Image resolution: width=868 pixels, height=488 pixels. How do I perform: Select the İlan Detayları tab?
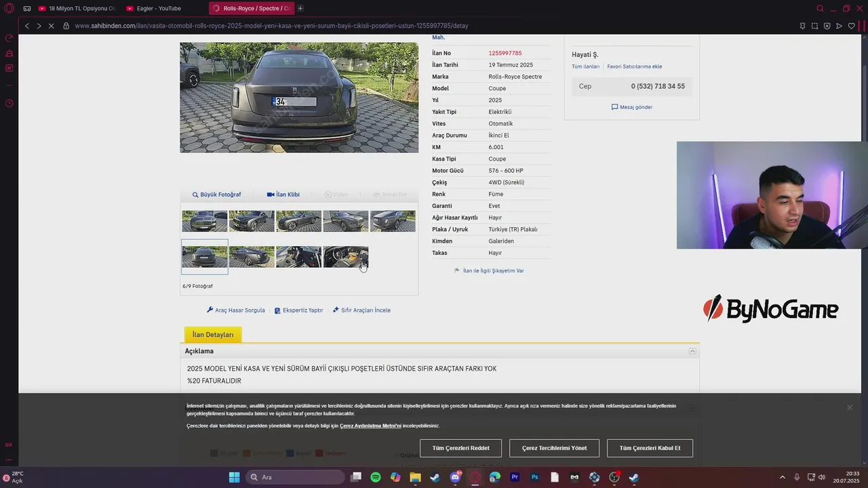pos(213,335)
